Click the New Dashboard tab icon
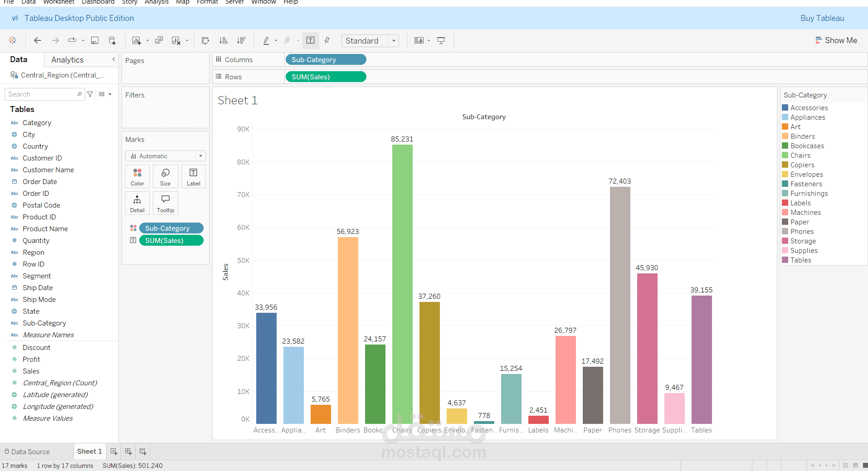Image resolution: width=868 pixels, height=471 pixels. tap(128, 452)
